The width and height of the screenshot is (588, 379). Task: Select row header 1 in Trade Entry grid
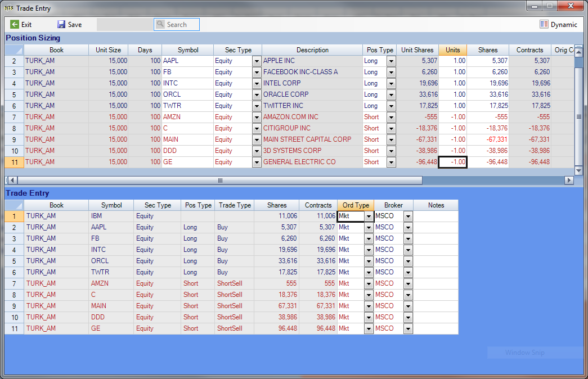click(x=14, y=216)
